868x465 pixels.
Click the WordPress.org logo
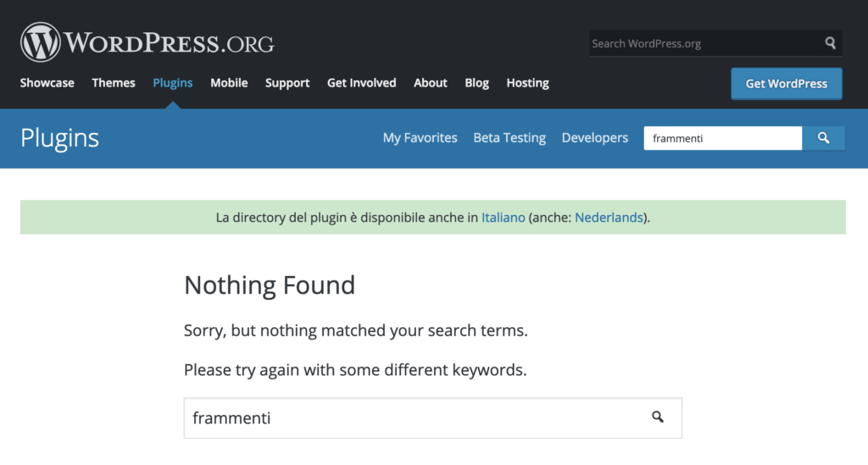coord(147,42)
